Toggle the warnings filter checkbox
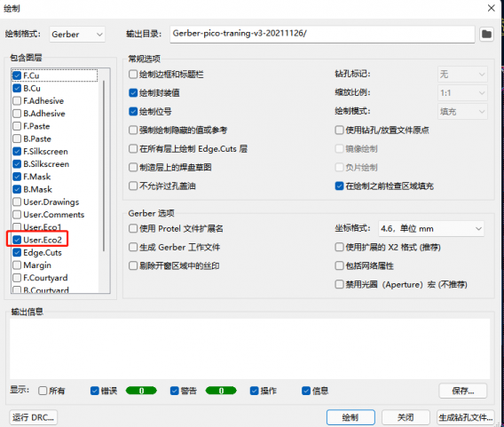Image resolution: width=504 pixels, height=427 pixels. 175,391
